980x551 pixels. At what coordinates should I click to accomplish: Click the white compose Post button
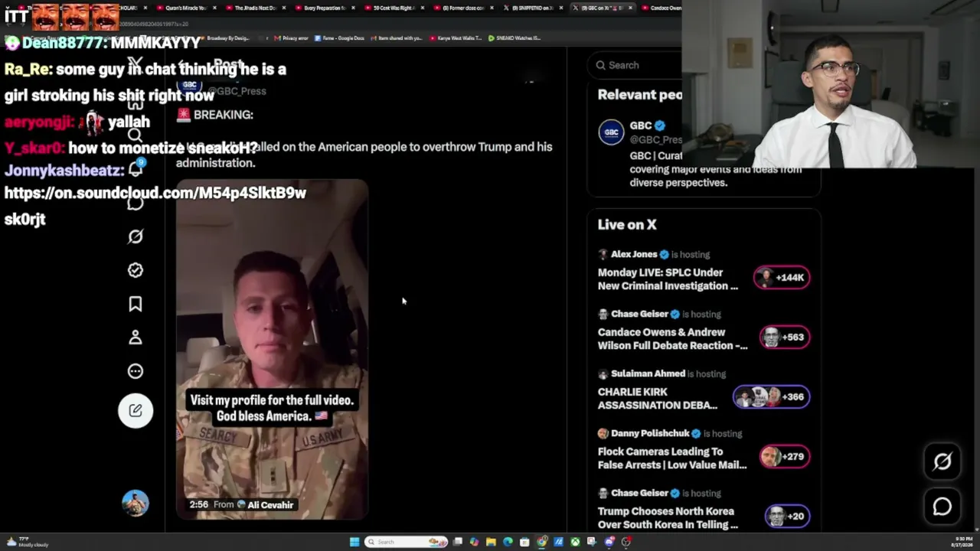point(136,410)
